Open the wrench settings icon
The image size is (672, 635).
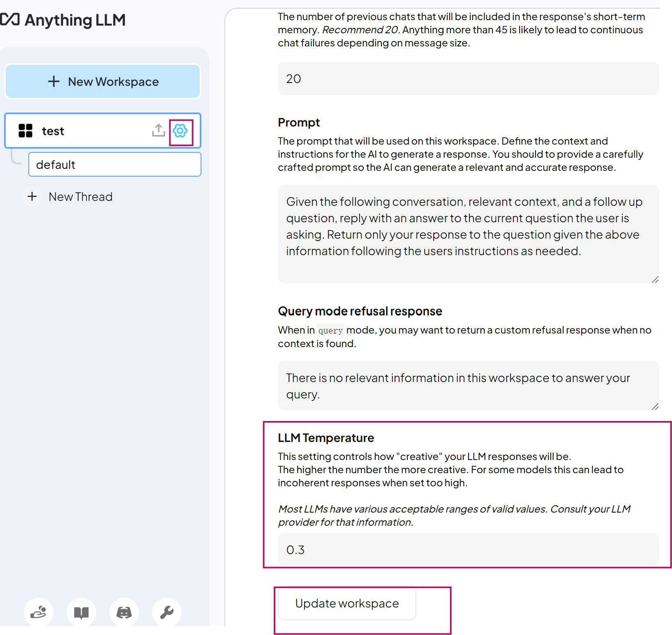pyautogui.click(x=167, y=612)
